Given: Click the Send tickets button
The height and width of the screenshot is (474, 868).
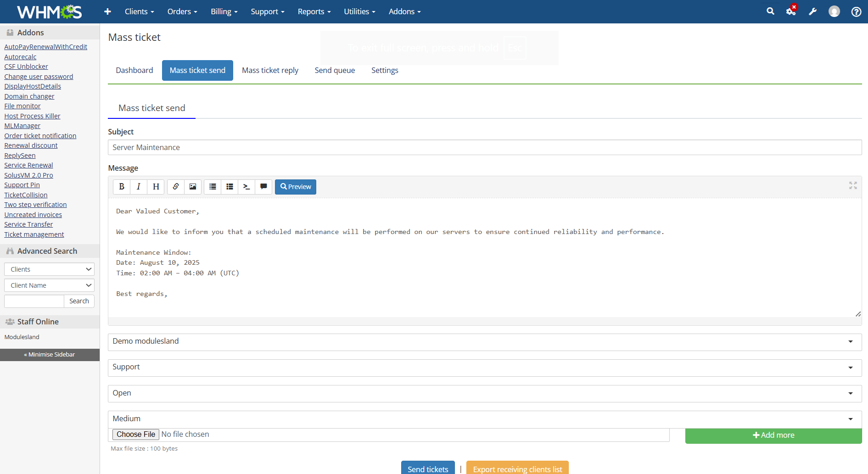Looking at the screenshot, I should [428, 468].
